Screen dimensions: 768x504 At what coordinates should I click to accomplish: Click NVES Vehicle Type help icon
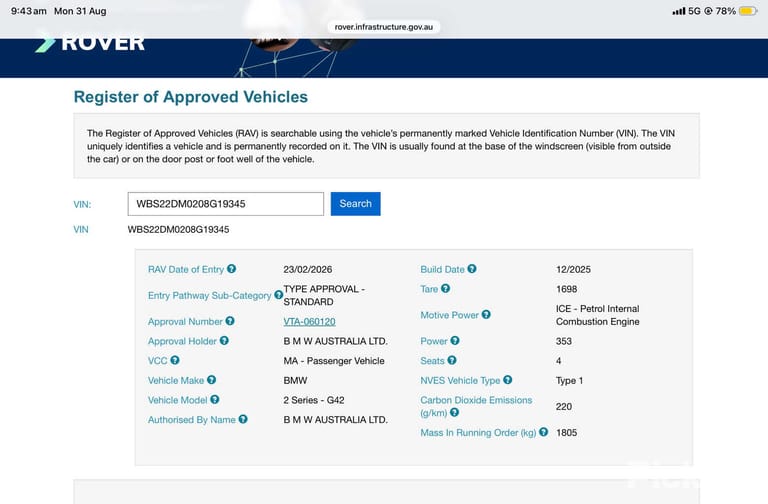pyautogui.click(x=507, y=380)
